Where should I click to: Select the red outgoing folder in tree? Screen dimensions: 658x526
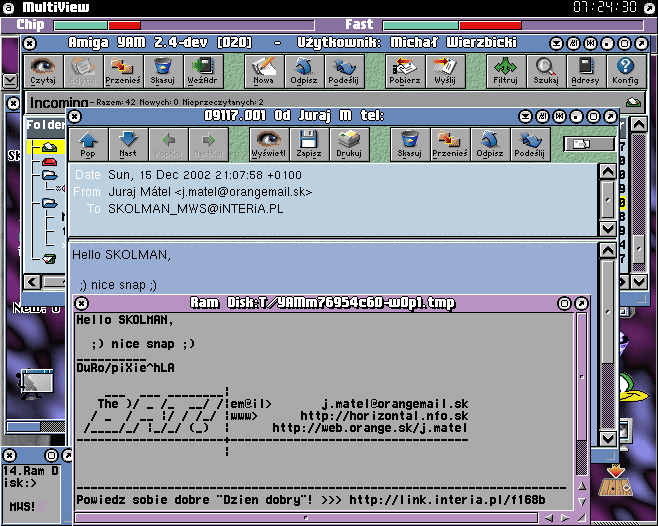coord(49,162)
